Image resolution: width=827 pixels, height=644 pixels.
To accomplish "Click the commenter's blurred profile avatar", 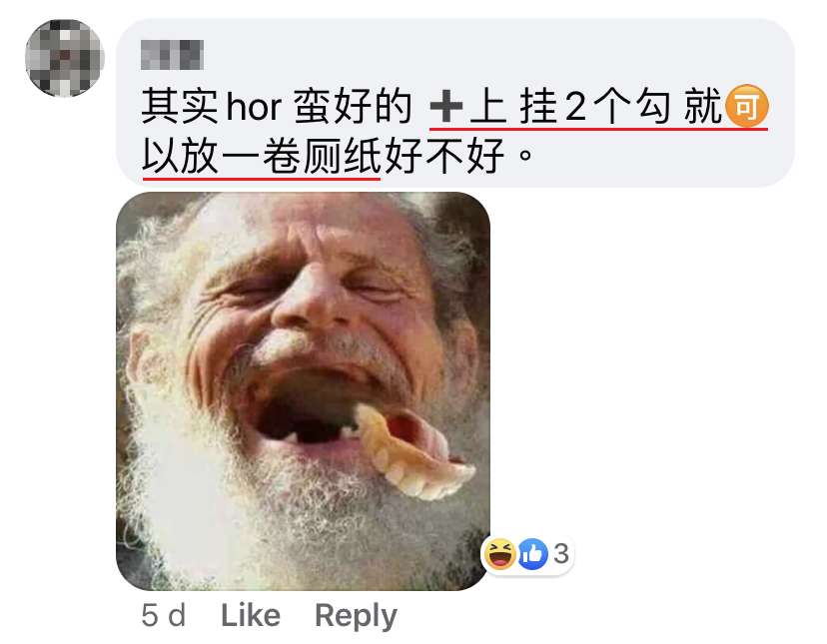I will click(x=64, y=58).
